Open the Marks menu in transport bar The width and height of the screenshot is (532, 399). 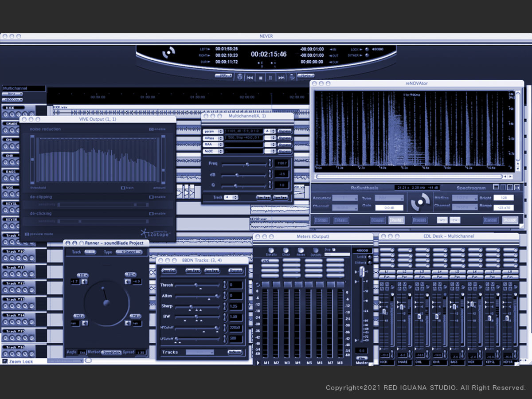pyautogui.click(x=305, y=76)
